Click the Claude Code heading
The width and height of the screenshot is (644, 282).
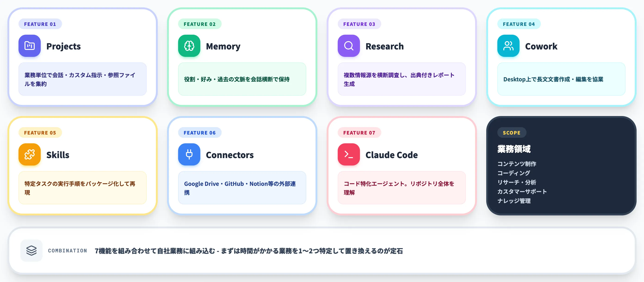(x=391, y=155)
